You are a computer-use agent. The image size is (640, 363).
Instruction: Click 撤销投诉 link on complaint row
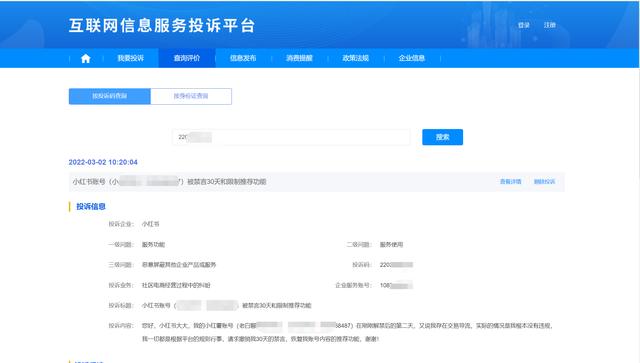(x=544, y=182)
